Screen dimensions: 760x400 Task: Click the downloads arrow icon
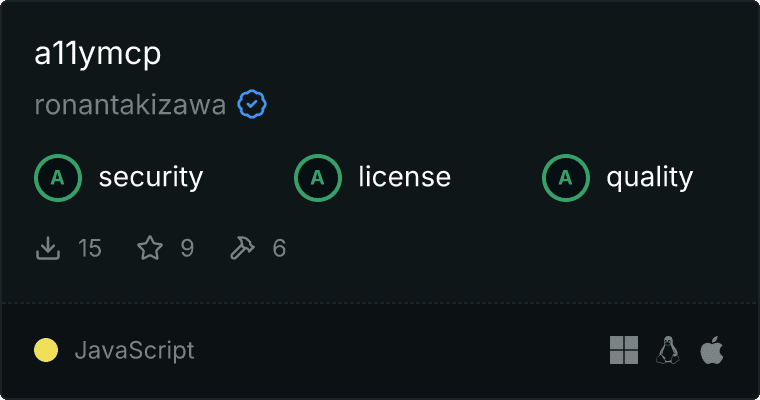click(x=48, y=248)
